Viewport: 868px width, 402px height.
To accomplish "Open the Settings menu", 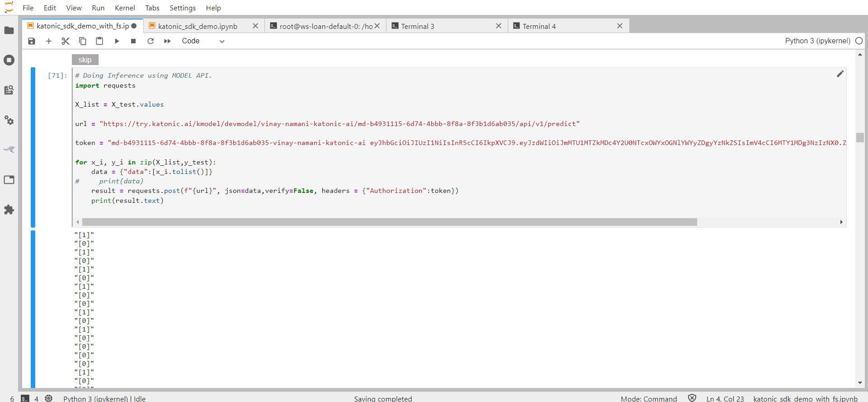I will click(x=183, y=8).
